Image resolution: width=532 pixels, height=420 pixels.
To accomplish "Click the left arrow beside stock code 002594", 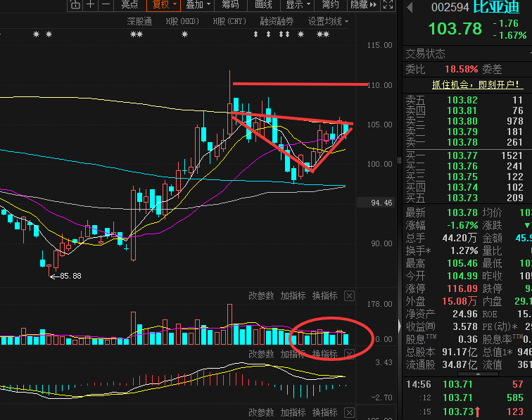I will click(x=410, y=8).
